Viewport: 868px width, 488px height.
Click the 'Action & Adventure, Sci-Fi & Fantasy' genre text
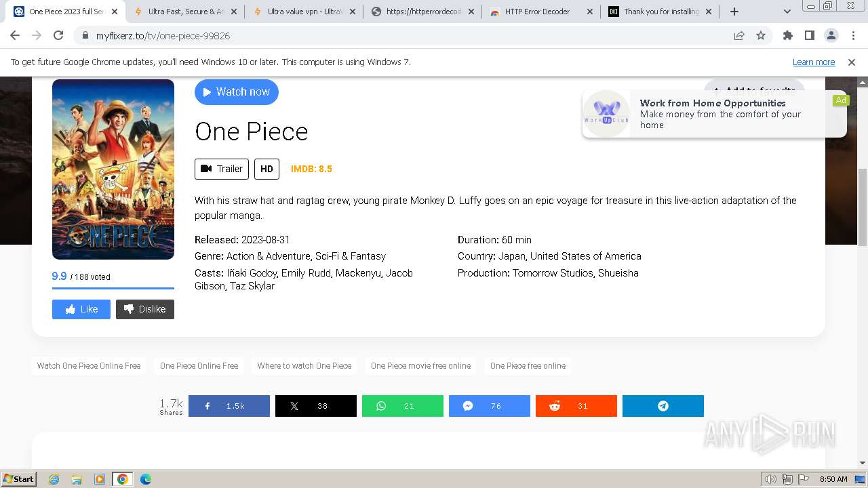[306, 256]
